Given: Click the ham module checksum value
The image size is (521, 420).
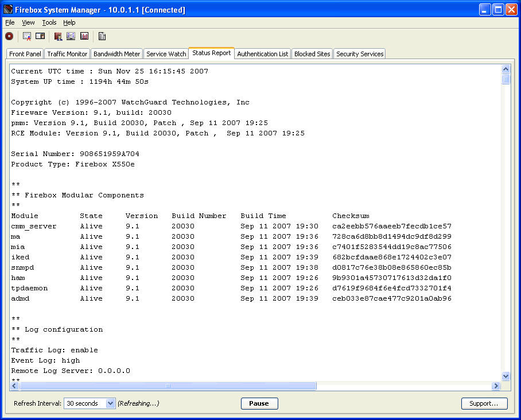Looking at the screenshot, I should (392, 278).
